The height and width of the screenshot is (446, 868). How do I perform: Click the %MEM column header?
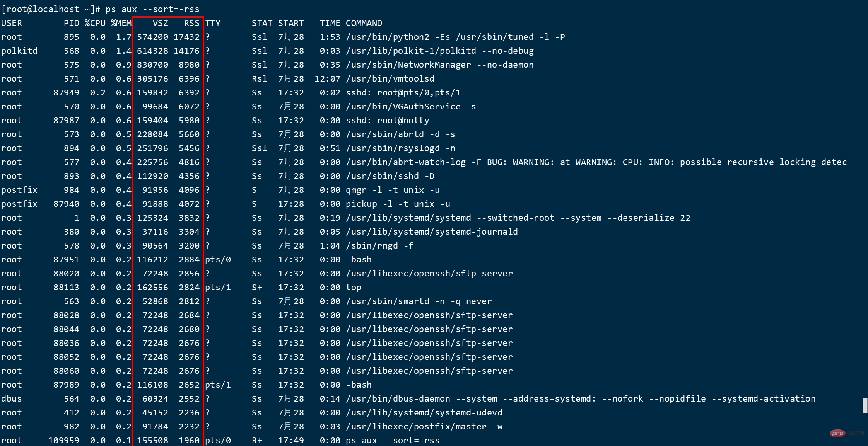121,23
